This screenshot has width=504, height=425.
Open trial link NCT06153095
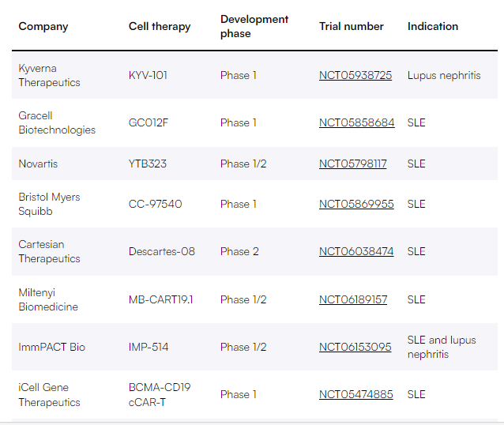355,347
